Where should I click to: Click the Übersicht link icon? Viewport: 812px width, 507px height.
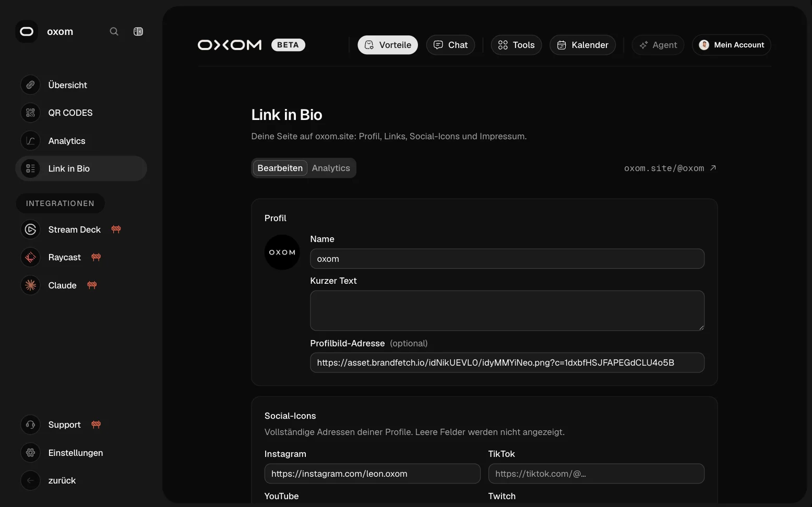point(30,85)
